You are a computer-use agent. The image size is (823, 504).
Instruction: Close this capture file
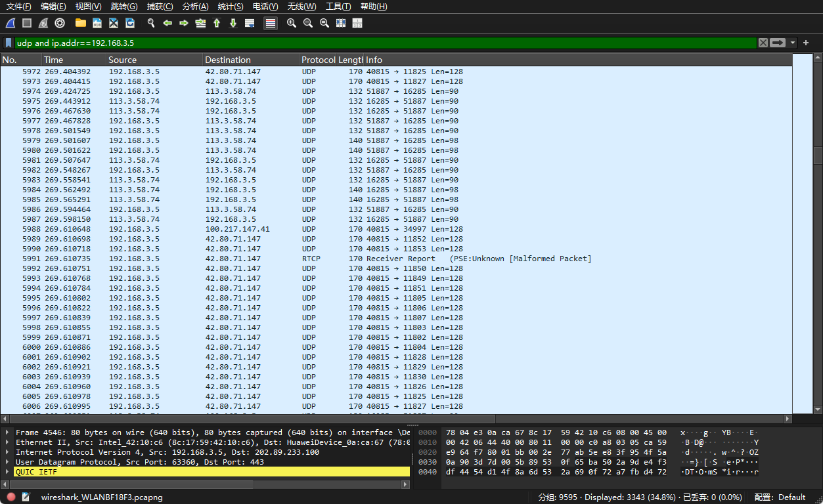[x=114, y=23]
